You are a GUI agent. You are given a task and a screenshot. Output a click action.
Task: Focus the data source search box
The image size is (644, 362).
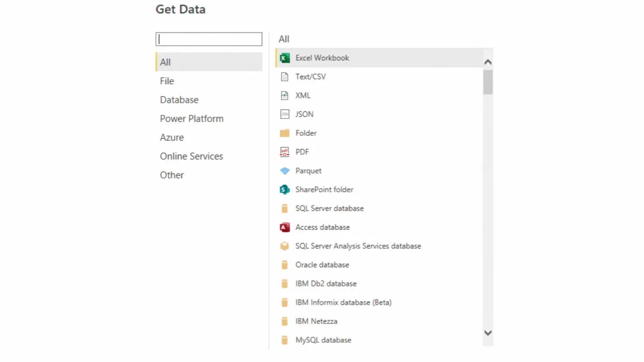click(x=209, y=39)
